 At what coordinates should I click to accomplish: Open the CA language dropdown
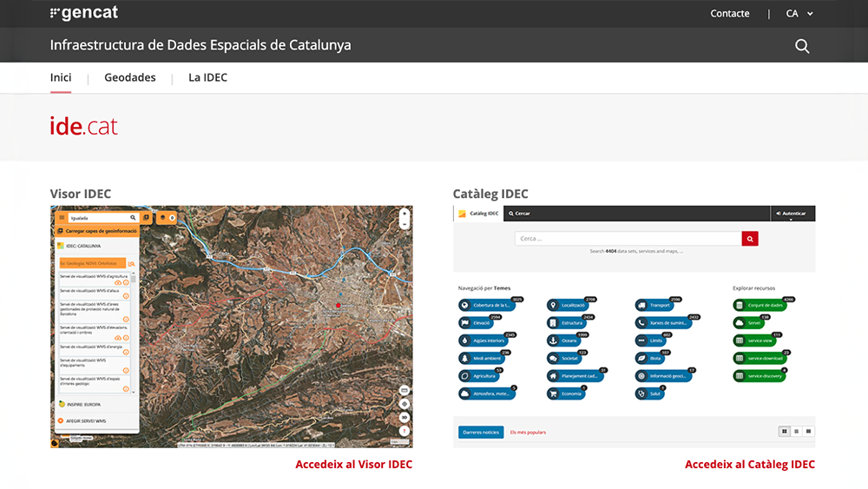[799, 13]
